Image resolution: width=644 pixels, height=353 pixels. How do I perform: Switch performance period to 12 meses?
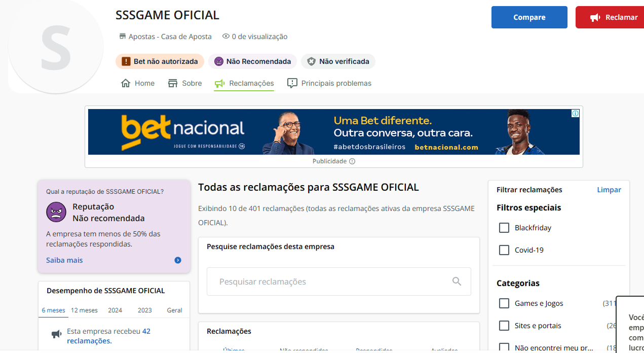pyautogui.click(x=84, y=310)
